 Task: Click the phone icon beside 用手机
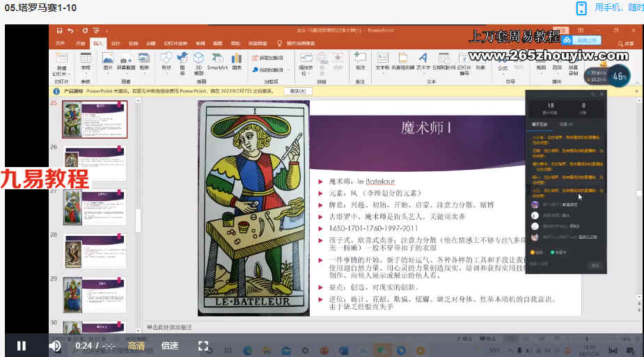(581, 8)
